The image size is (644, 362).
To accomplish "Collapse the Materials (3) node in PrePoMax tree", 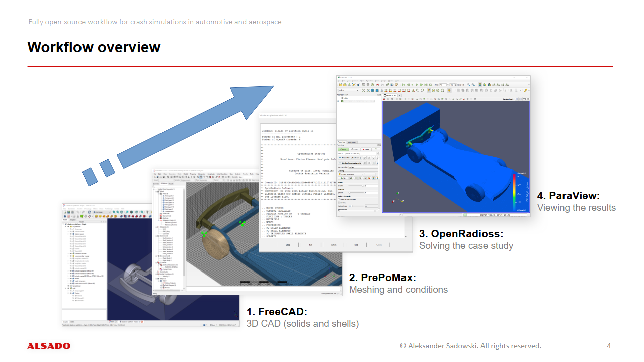I will click(156, 227).
